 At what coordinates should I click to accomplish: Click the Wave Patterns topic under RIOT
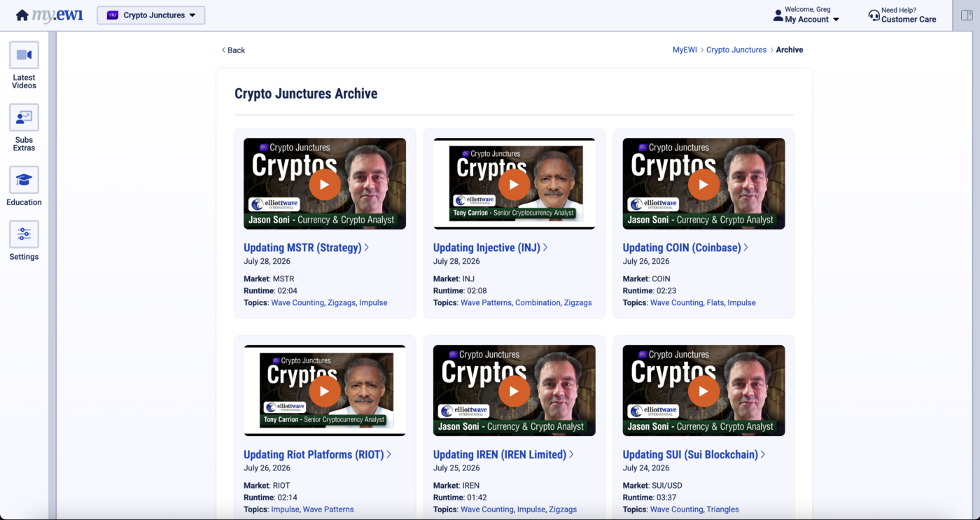pyautogui.click(x=328, y=510)
